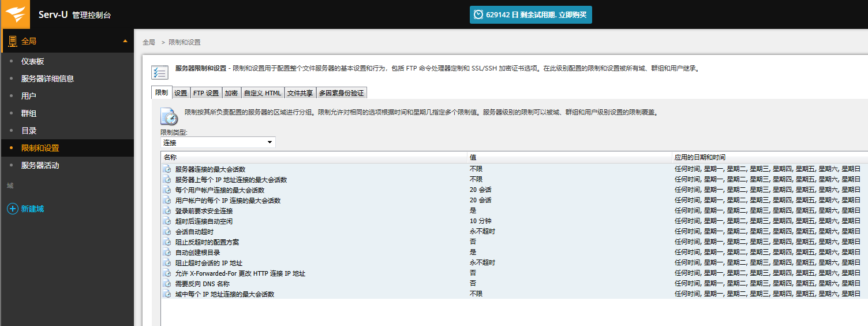
Task: Click the row icon for 超时后连接自动空闲
Action: 167,221
